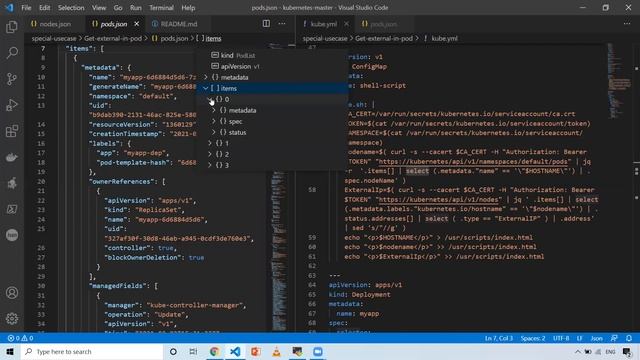The image size is (640, 360).
Task: Select apiVersion v1 in breadcrumb tree
Action: tap(271, 66)
